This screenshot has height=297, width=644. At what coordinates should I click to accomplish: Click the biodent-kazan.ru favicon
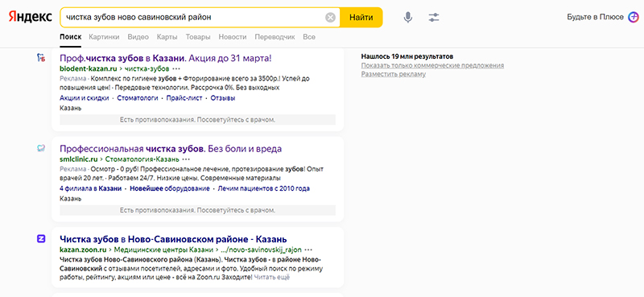[41, 58]
